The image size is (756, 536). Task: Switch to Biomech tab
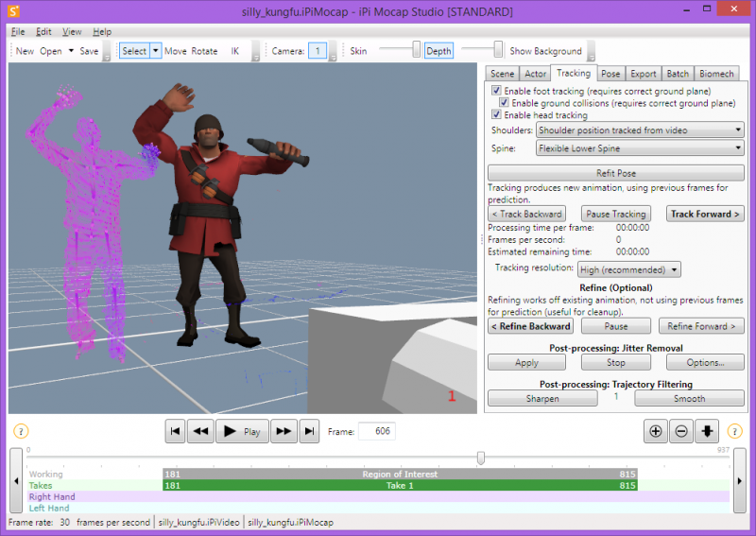pos(716,74)
